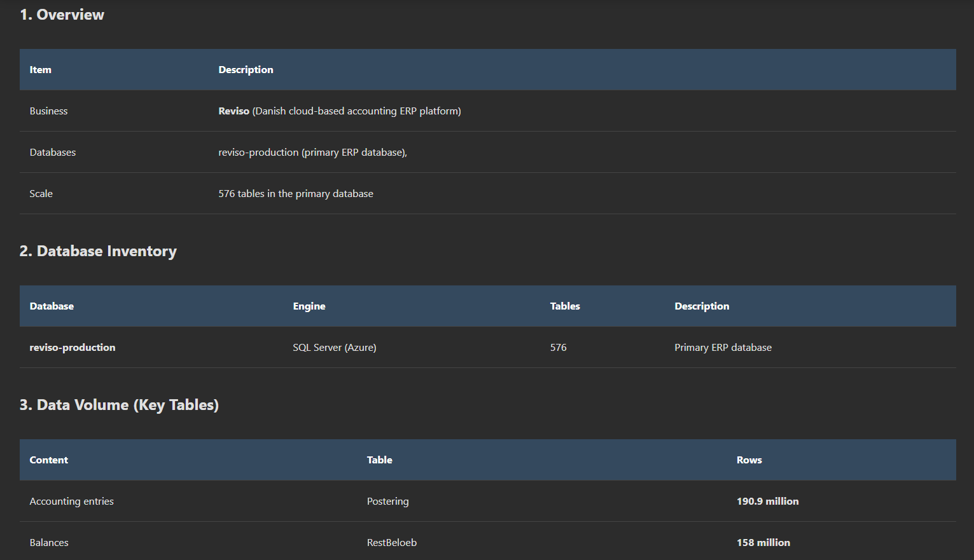The height and width of the screenshot is (560, 974).
Task: Click the 'Overview' section heading
Action: 62,15
